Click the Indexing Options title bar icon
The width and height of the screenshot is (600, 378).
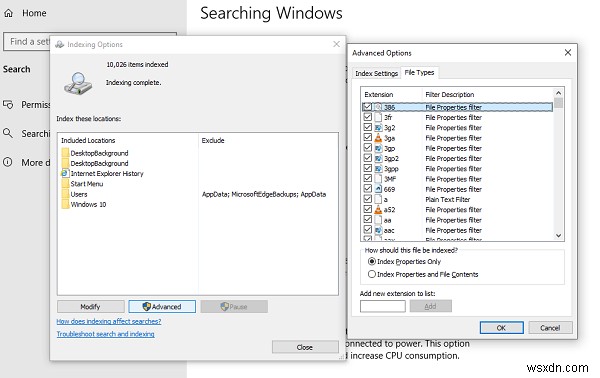coord(60,44)
